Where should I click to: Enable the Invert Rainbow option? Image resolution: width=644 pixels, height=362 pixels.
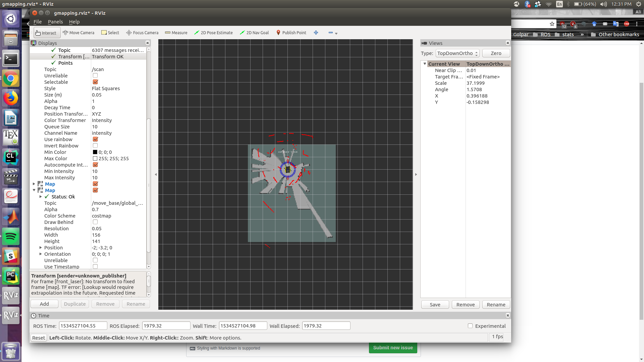pos(95,145)
